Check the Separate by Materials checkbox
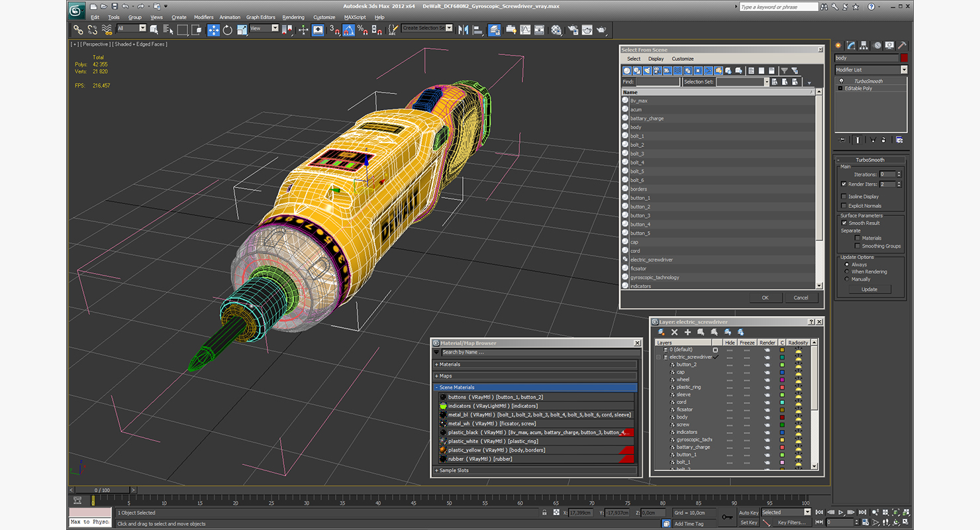The image size is (980, 530). click(x=857, y=238)
